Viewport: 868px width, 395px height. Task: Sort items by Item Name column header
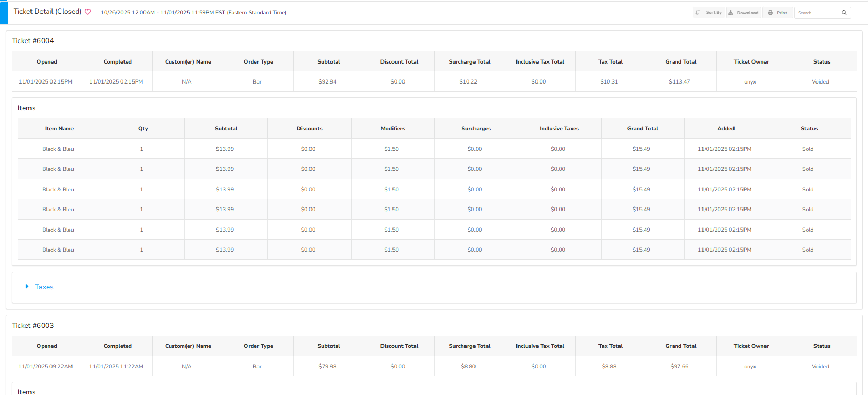[59, 129]
